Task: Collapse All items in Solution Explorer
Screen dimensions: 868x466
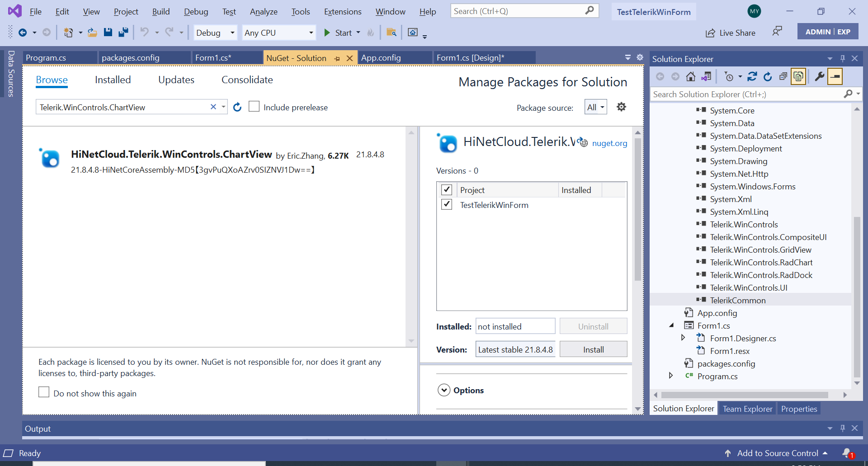Action: tap(783, 76)
